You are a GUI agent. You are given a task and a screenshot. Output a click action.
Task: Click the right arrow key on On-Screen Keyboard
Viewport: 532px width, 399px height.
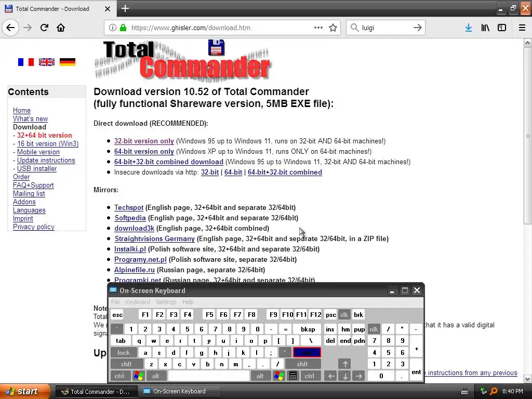[358, 376]
